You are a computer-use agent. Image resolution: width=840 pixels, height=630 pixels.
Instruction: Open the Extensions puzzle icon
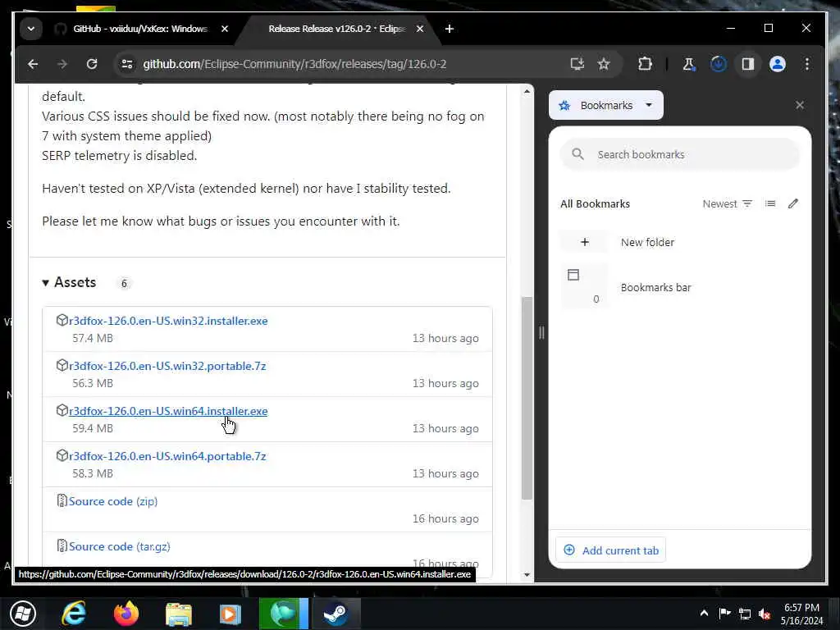[x=645, y=64]
